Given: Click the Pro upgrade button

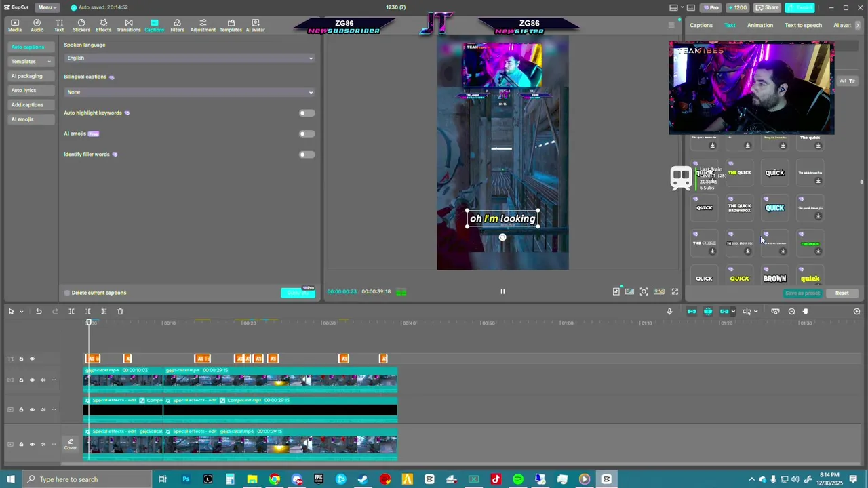Looking at the screenshot, I should coord(711,7).
